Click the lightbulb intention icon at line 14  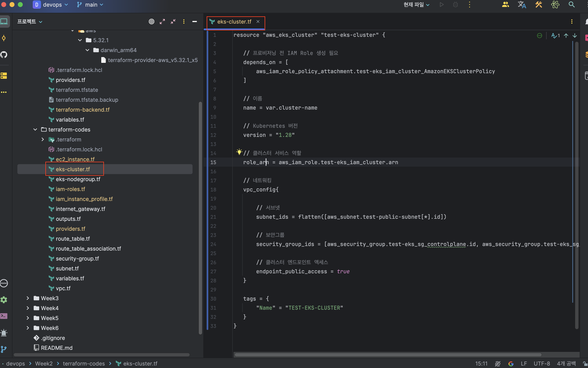239,152
